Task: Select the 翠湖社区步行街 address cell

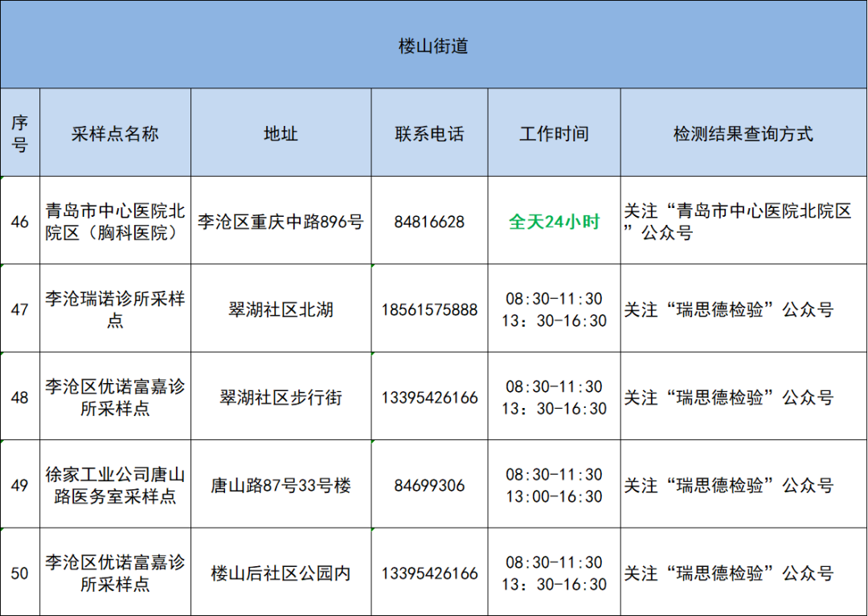Action: coord(280,397)
